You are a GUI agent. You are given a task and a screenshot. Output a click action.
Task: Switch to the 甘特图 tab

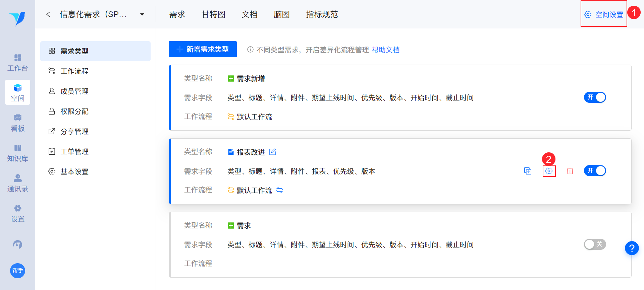point(213,14)
